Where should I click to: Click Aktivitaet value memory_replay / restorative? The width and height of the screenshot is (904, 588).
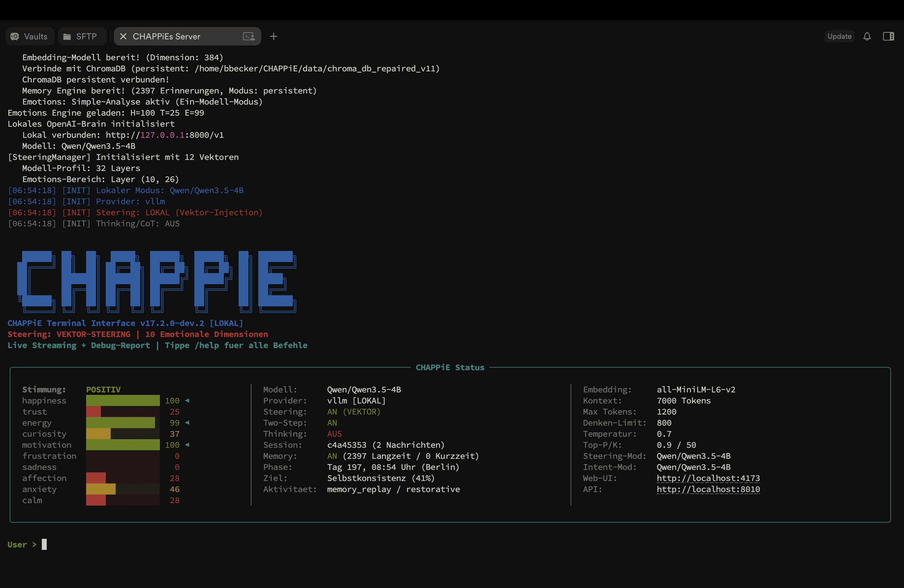[x=394, y=489]
